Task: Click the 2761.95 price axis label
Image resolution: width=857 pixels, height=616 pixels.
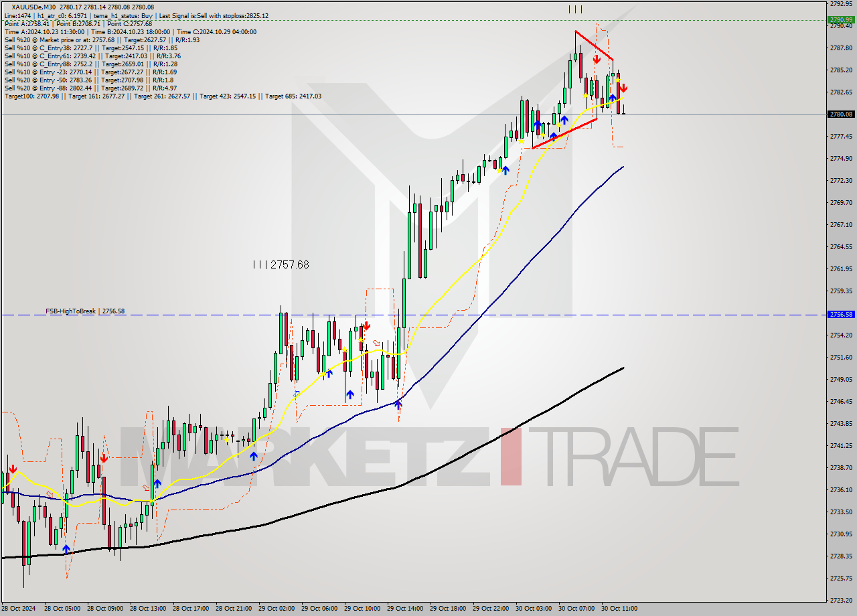Action: click(841, 269)
